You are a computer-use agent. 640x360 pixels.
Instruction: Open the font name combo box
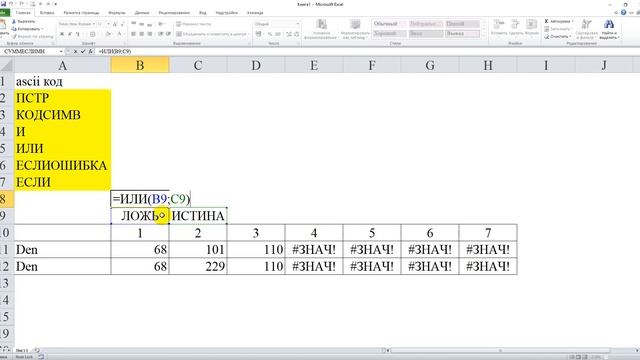(x=77, y=24)
